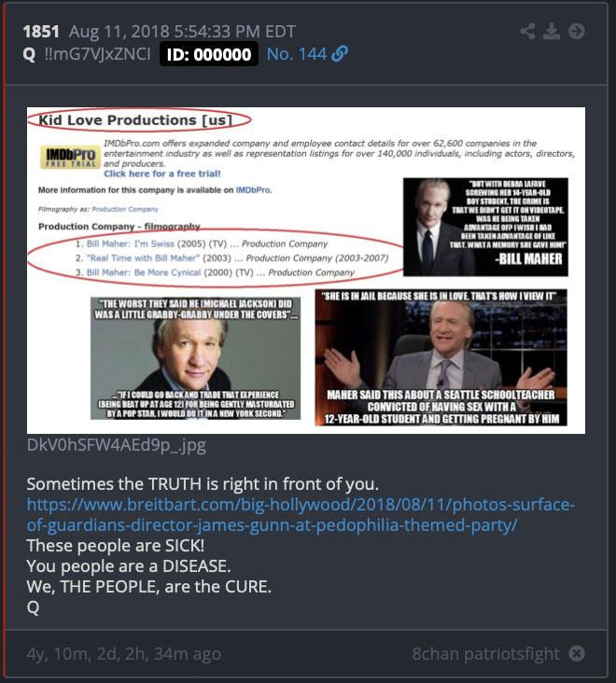
Task: Click the post number 1851
Action: tap(41, 32)
